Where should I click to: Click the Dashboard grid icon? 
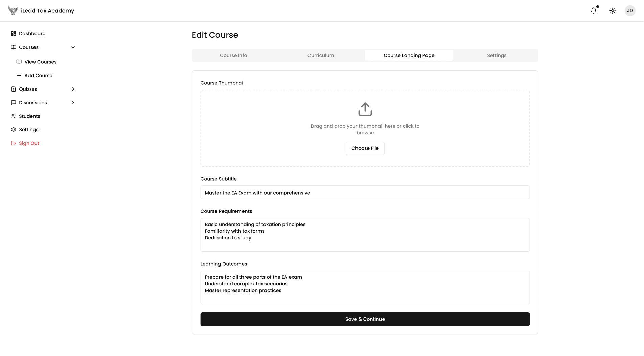pyautogui.click(x=14, y=34)
